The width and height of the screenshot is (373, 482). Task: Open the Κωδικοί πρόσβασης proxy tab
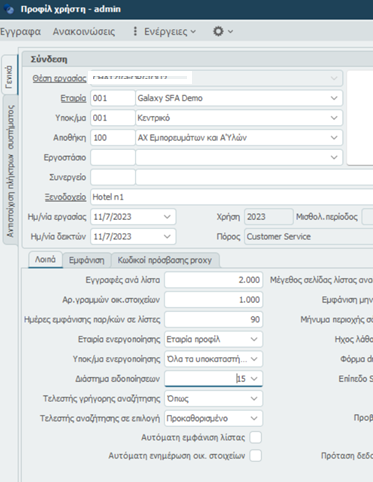pos(165,260)
